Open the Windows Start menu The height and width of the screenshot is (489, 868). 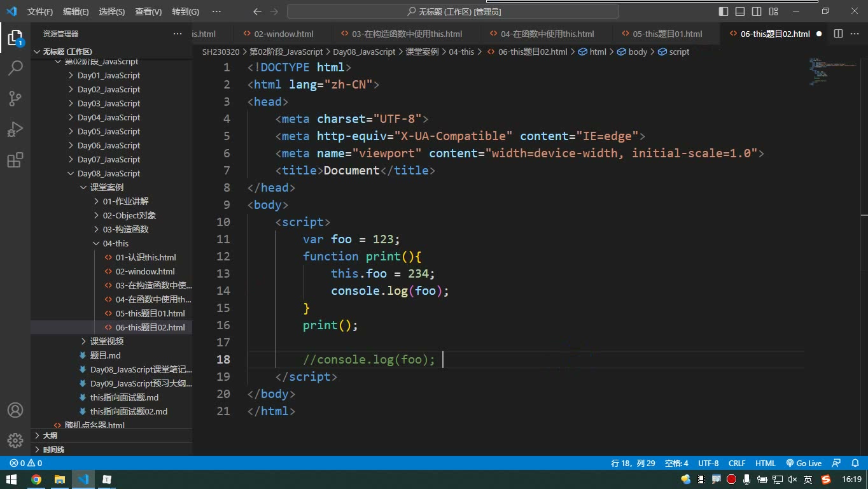pos(12,479)
